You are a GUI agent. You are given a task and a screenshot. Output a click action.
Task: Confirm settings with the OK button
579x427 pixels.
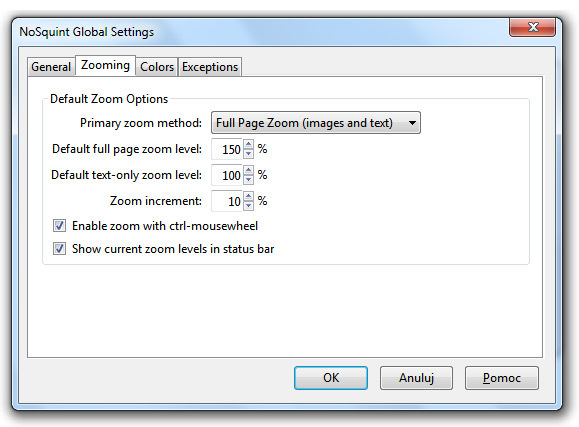(331, 378)
